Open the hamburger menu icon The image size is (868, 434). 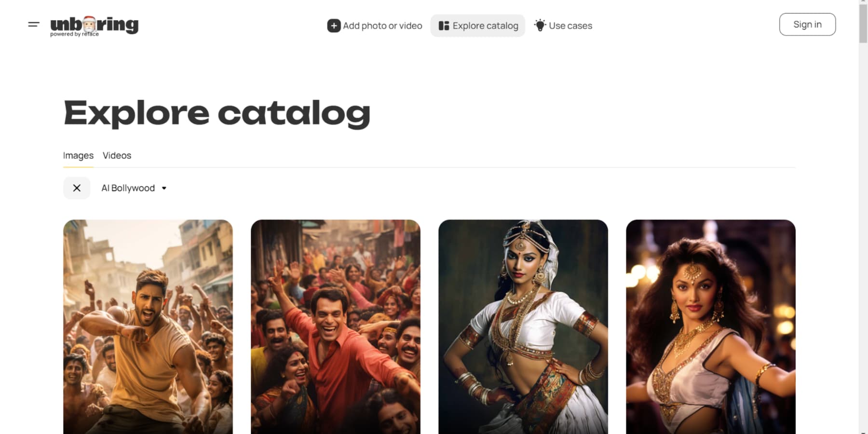34,24
